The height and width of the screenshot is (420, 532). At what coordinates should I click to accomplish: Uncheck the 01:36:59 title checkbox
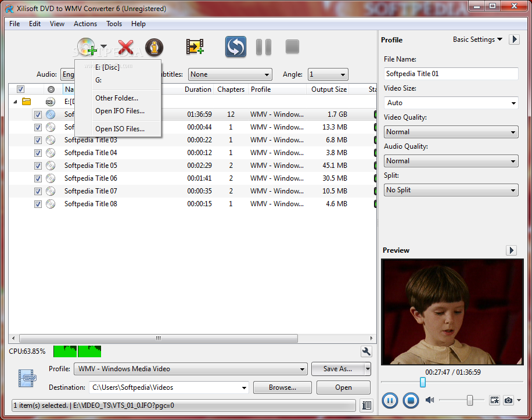[38, 114]
